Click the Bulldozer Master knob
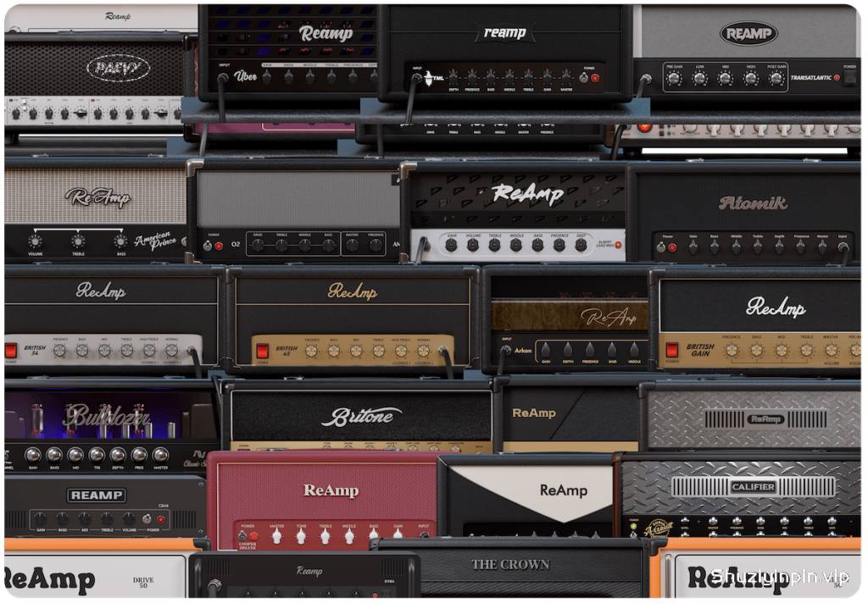Viewport: 868px width, 604px height. pyautogui.click(x=160, y=455)
